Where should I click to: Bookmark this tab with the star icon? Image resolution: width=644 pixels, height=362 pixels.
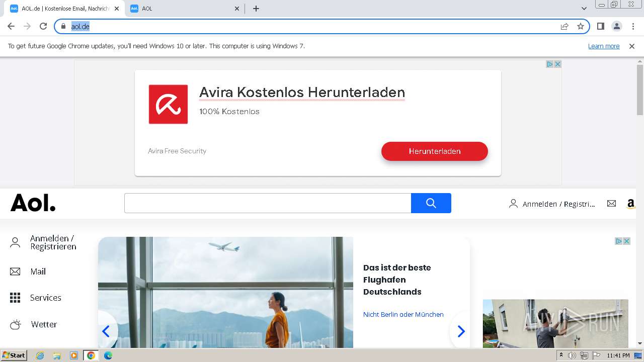click(581, 26)
